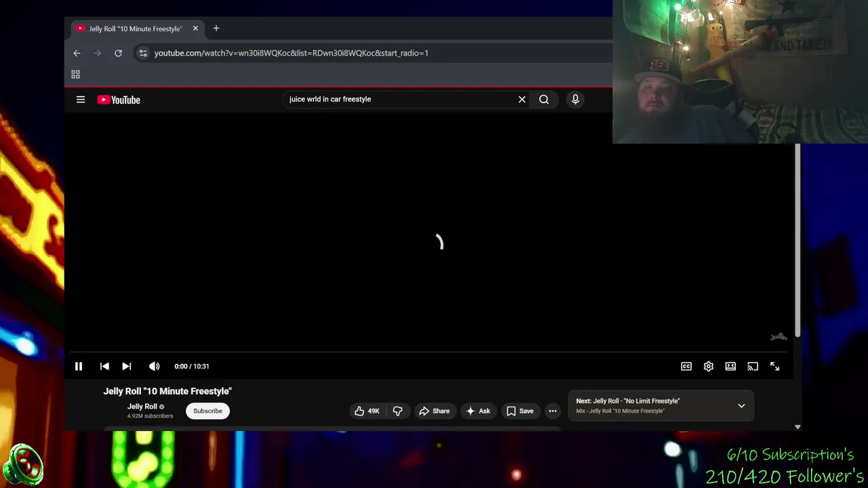
Task: Skip to previous video
Action: pos(104,366)
